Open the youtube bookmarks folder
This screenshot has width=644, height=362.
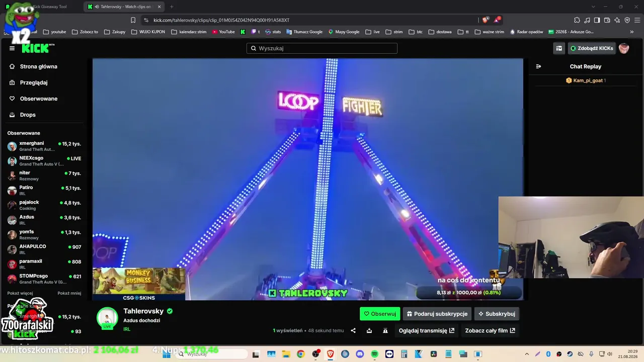[x=54, y=32]
